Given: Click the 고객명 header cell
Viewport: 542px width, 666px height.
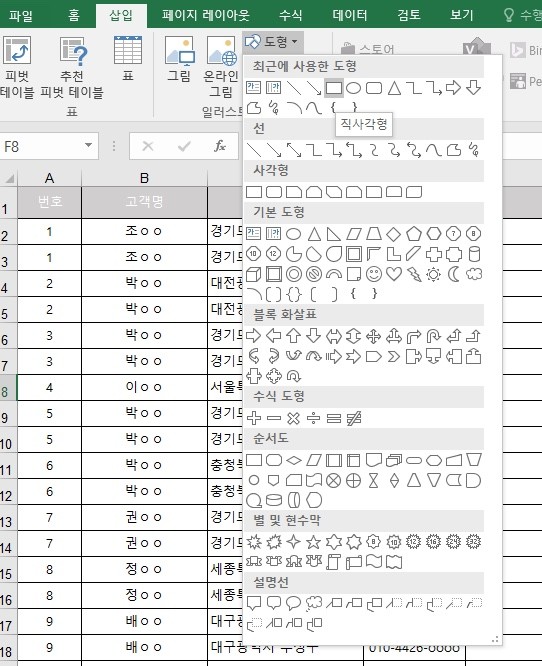Looking at the screenshot, I should click(x=144, y=201).
